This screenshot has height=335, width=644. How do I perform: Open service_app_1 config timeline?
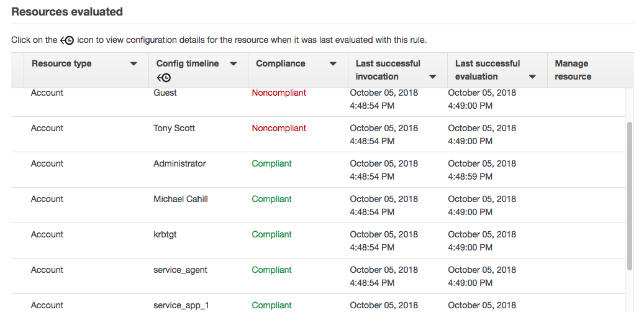pos(181,306)
